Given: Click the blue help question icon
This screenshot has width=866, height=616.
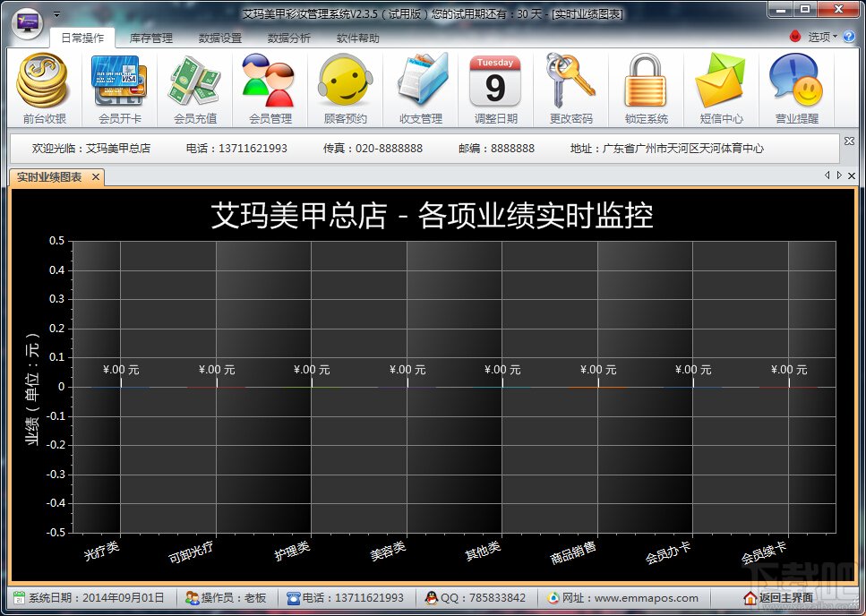Looking at the screenshot, I should [849, 37].
